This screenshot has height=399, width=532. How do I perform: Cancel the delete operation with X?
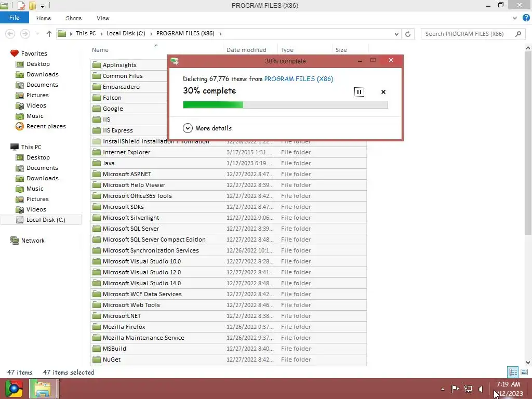point(383,92)
